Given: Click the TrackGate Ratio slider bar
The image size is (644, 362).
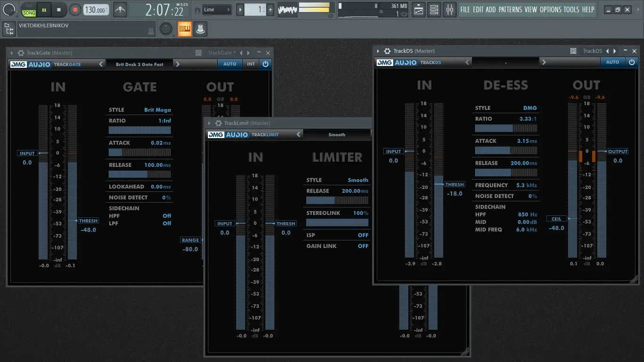Looking at the screenshot, I should point(140,131).
